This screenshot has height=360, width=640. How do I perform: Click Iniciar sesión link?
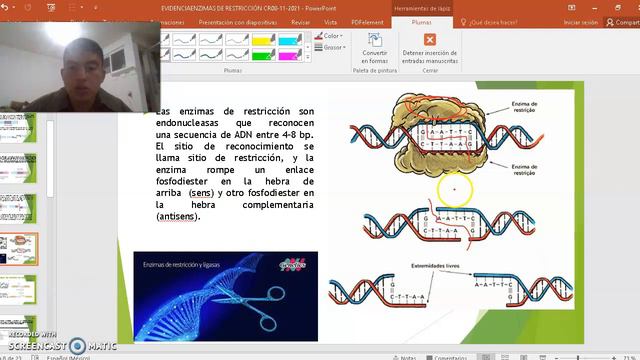(580, 22)
